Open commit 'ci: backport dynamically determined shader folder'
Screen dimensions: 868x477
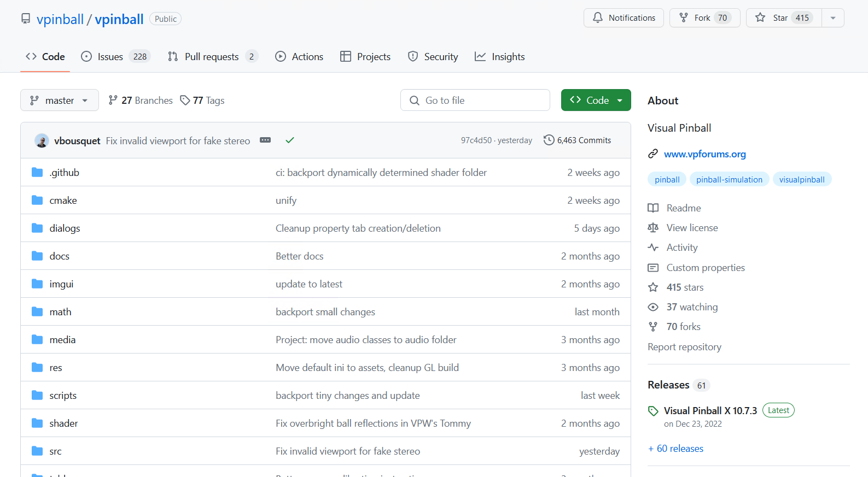pyautogui.click(x=381, y=173)
